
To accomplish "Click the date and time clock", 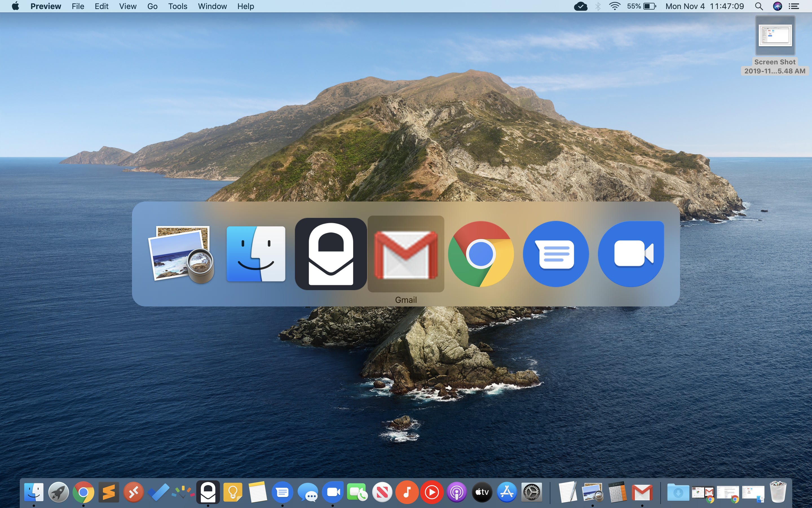I will [705, 6].
